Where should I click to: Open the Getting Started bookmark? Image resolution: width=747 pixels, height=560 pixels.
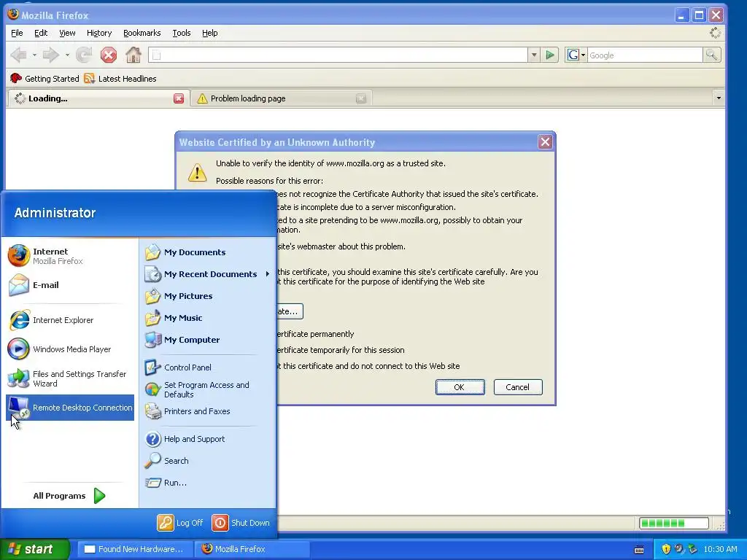[44, 79]
